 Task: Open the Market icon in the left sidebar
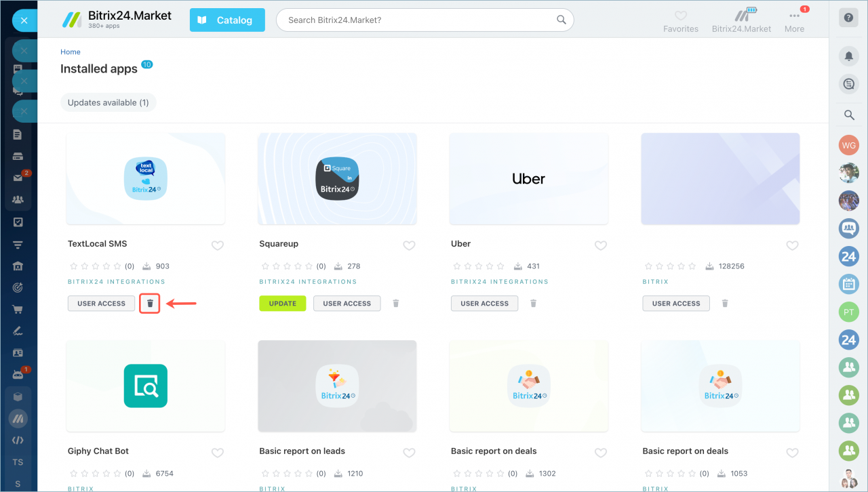point(18,419)
